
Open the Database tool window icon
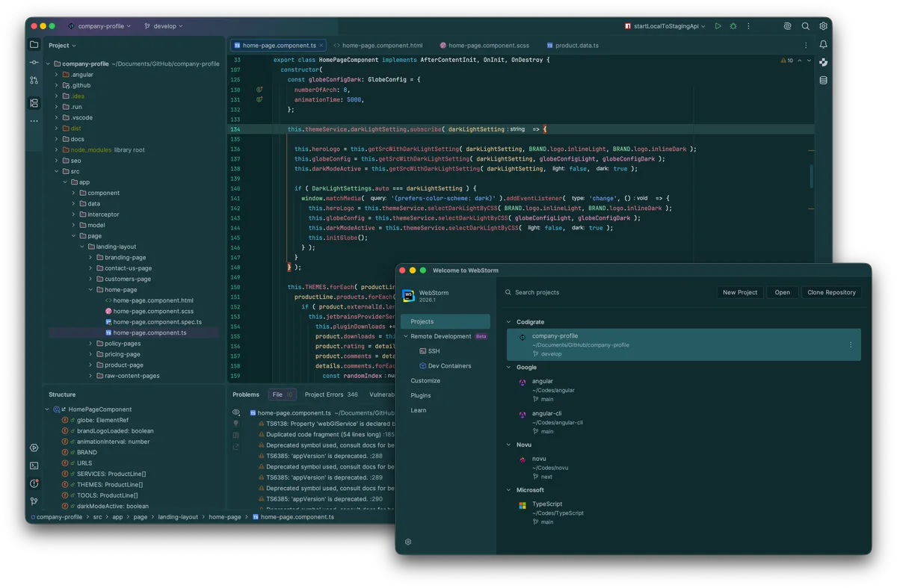point(823,80)
